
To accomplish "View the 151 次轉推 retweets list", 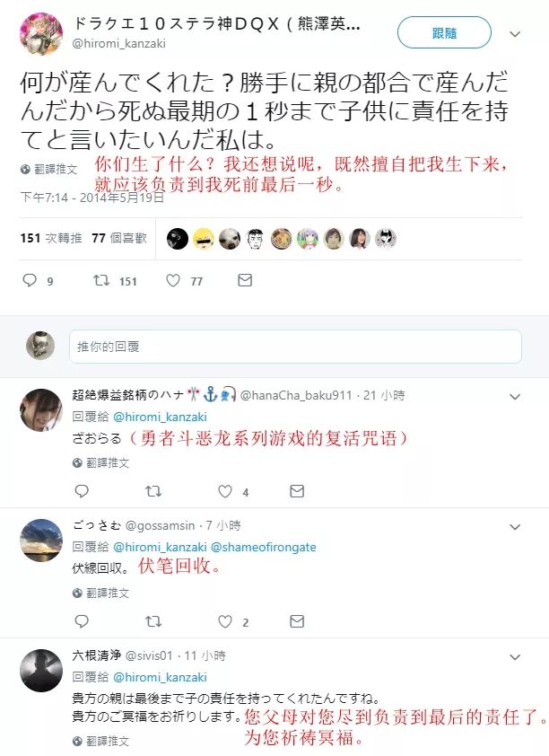I will pyautogui.click(x=51, y=238).
